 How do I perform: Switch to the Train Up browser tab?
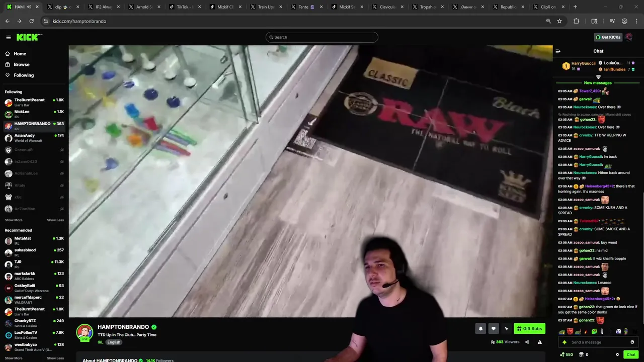[265, 7]
